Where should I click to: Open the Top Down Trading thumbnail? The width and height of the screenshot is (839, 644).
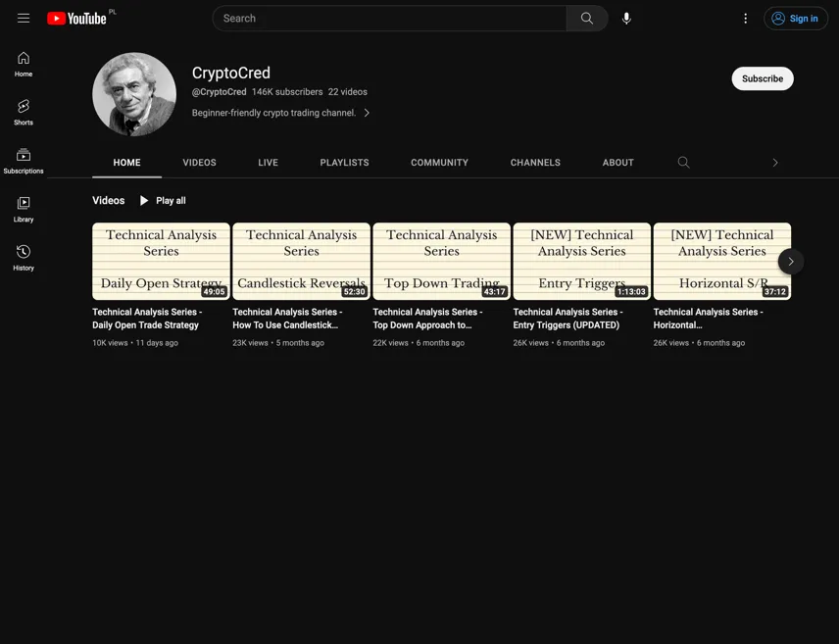pyautogui.click(x=441, y=262)
